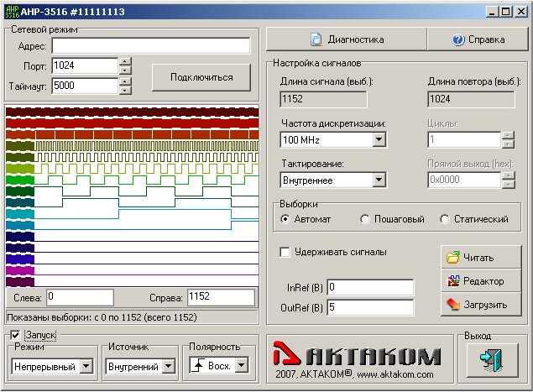Click the Читать folder icon button
The height and width of the screenshot is (392, 533).
pos(481,258)
